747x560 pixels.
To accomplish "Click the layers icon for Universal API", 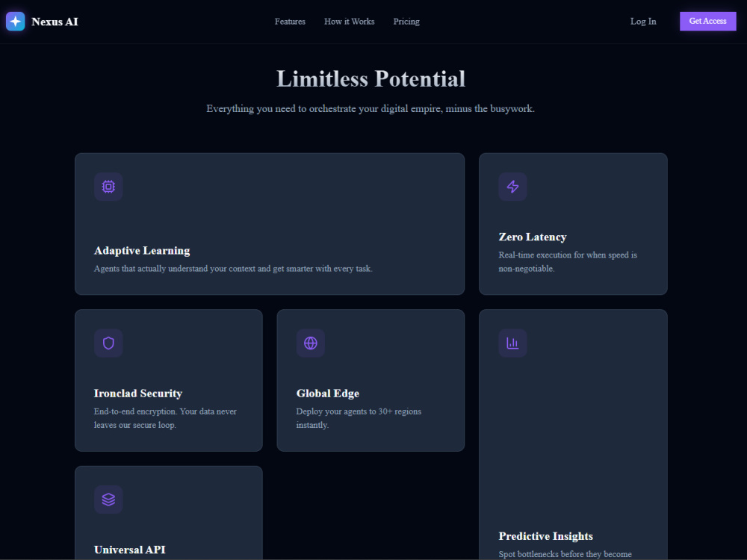I will (x=108, y=500).
